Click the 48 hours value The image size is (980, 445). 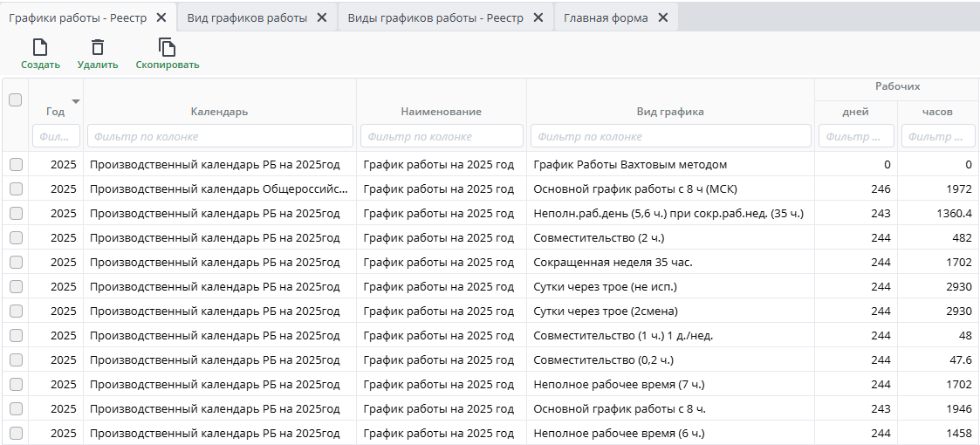966,335
